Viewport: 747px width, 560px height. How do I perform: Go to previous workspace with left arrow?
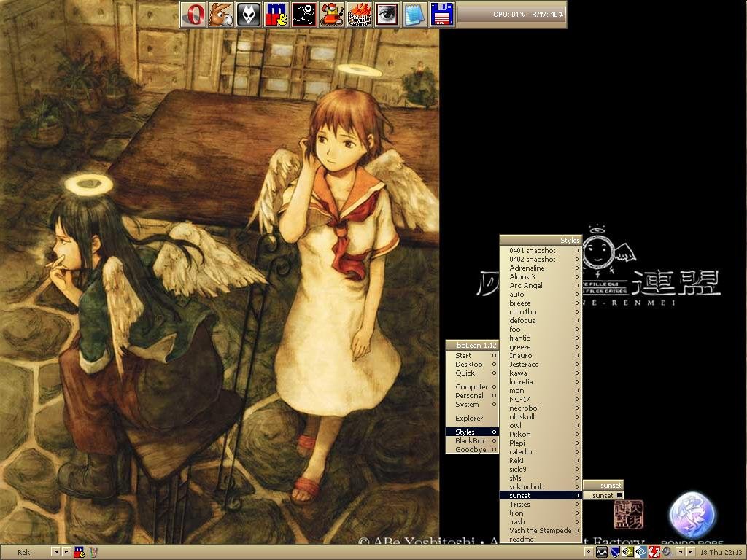point(55,552)
